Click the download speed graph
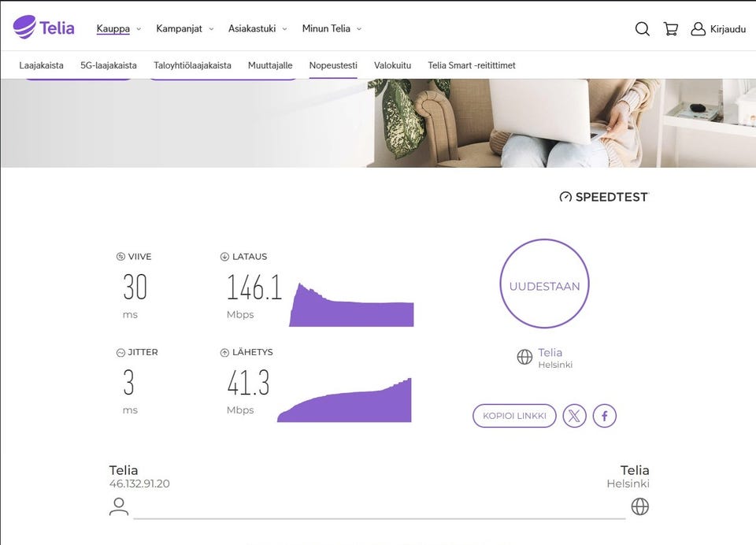This screenshot has height=545, width=756. tap(351, 305)
